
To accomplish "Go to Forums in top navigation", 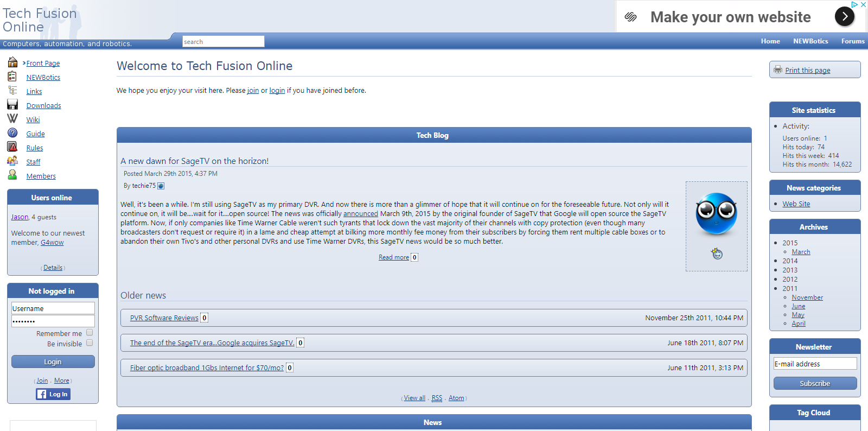I will 853,41.
